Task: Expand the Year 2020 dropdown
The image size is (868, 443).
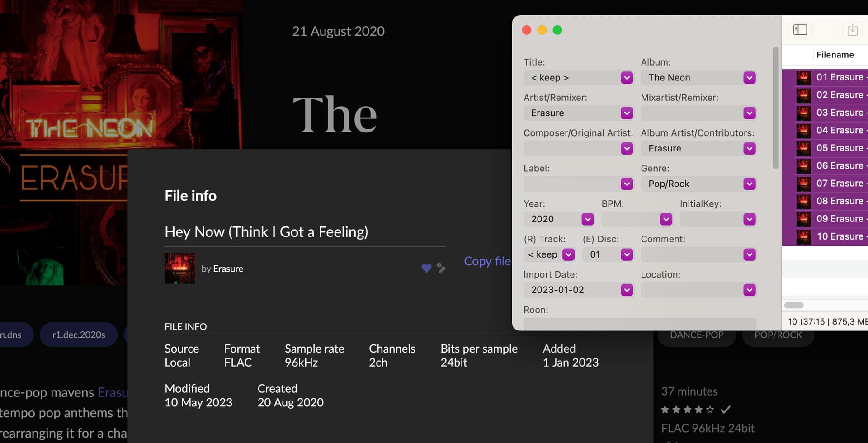Action: (587, 219)
